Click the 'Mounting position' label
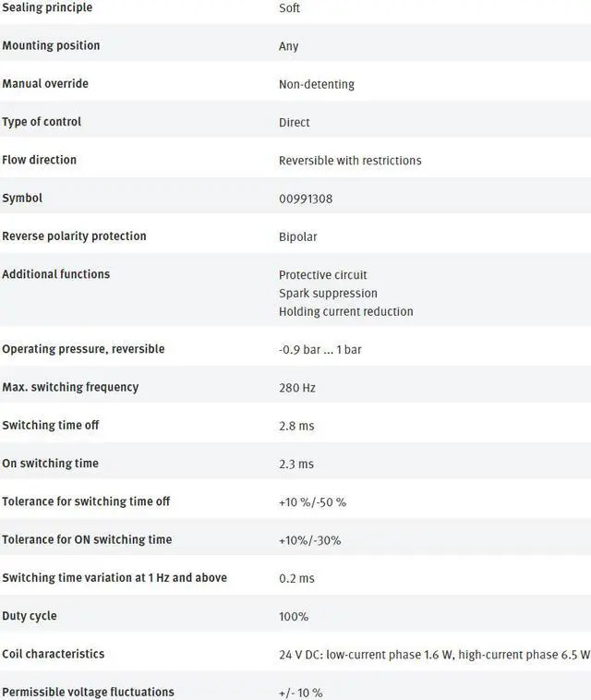 tap(51, 45)
